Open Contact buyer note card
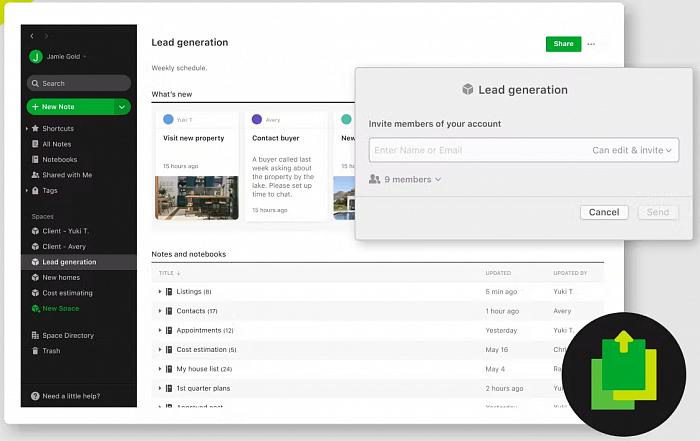The width and height of the screenshot is (700, 441). point(286,166)
